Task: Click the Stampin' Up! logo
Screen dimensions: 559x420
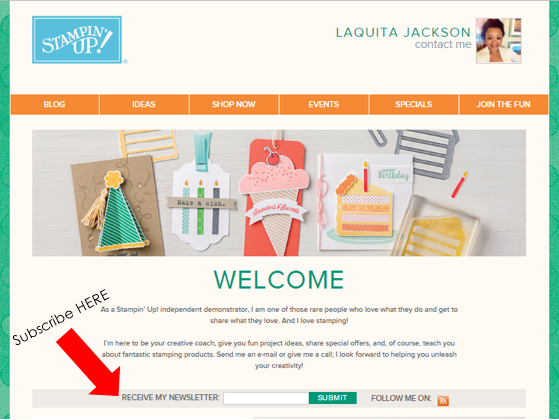Action: click(x=77, y=40)
